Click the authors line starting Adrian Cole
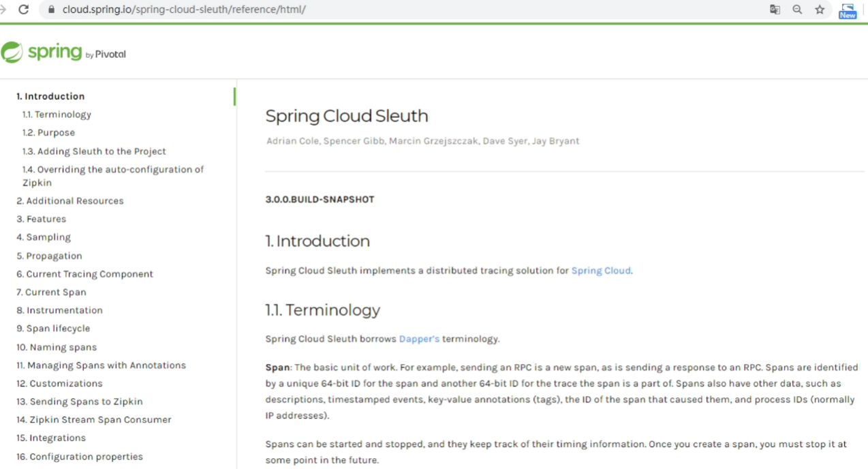Screen dimensions: 868x469 (x=422, y=141)
